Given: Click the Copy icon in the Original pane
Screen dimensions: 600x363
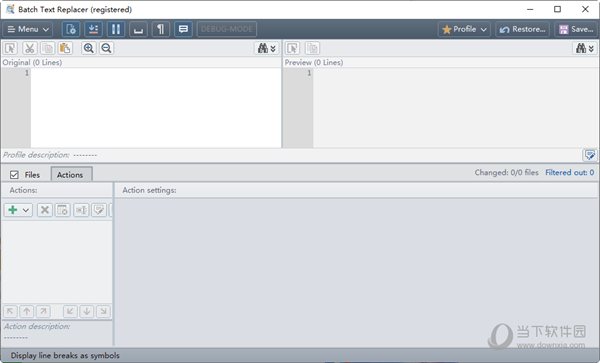Looking at the screenshot, I should click(x=47, y=48).
